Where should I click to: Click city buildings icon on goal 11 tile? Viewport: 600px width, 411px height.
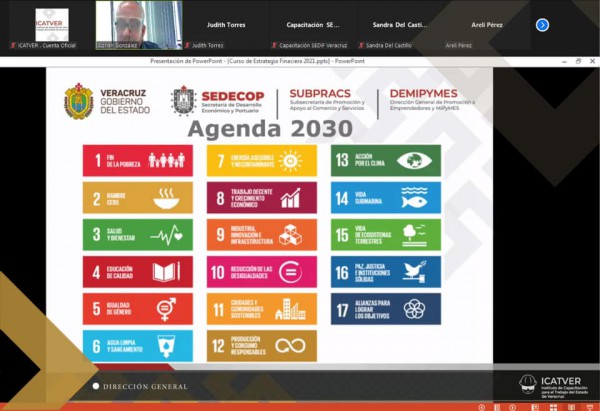click(290, 309)
